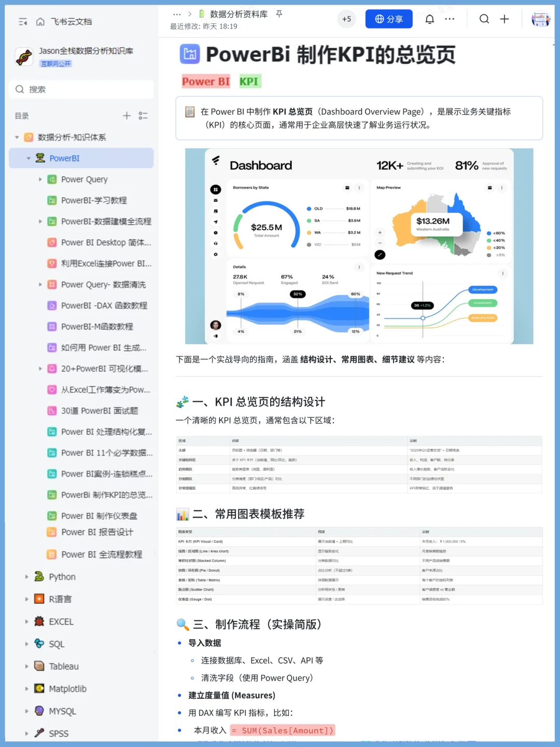Viewport: 560px width, 747px height.
Task: Click the 最近修改: 昨天 18:19 timestamp
Action: pos(204,26)
